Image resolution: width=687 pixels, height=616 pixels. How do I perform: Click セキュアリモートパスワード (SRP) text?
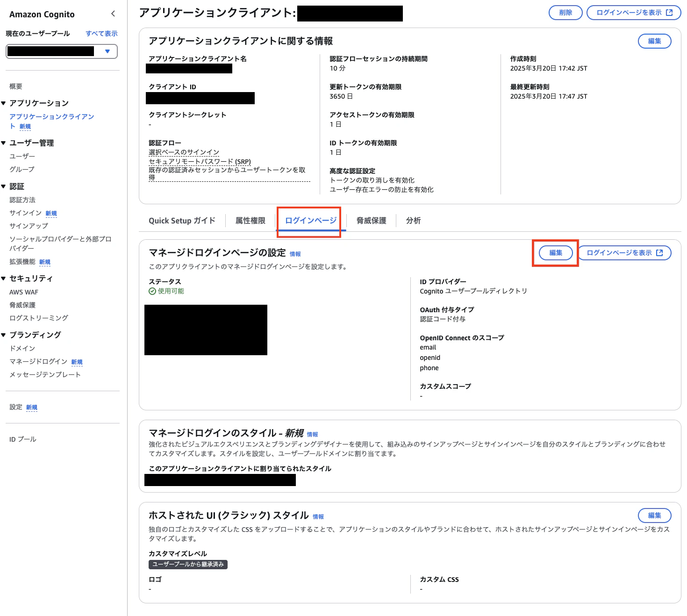[x=200, y=162]
